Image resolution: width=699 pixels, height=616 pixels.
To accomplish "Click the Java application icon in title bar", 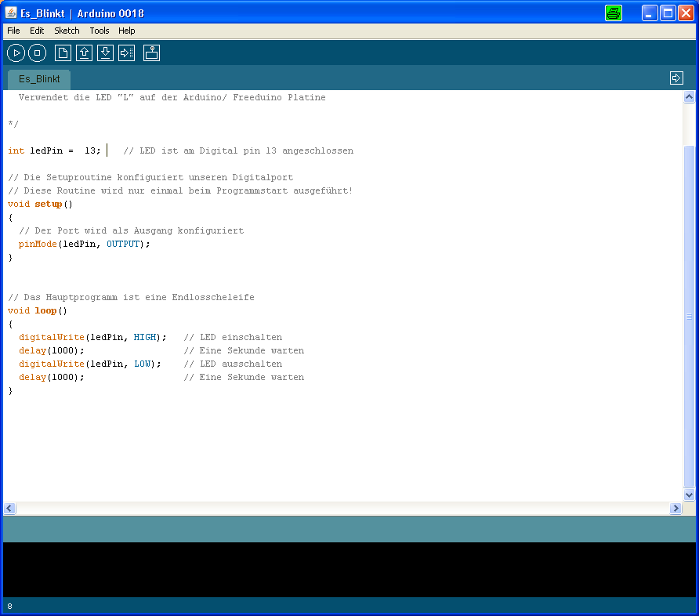I will tap(11, 13).
